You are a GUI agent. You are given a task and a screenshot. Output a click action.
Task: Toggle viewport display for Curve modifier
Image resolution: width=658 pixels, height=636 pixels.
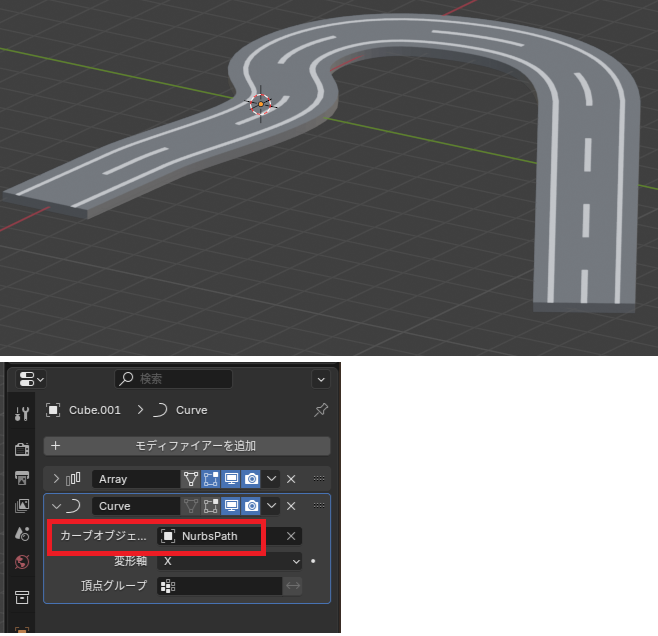pos(230,506)
